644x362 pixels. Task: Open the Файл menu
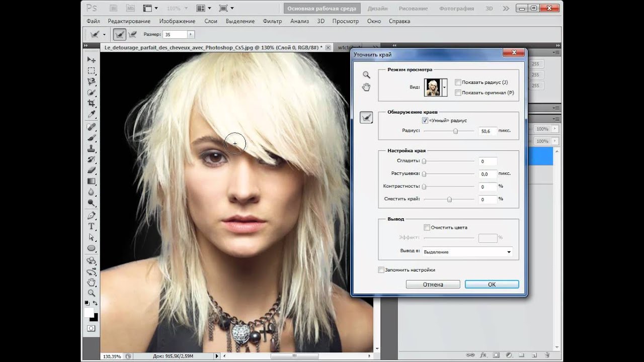point(93,21)
